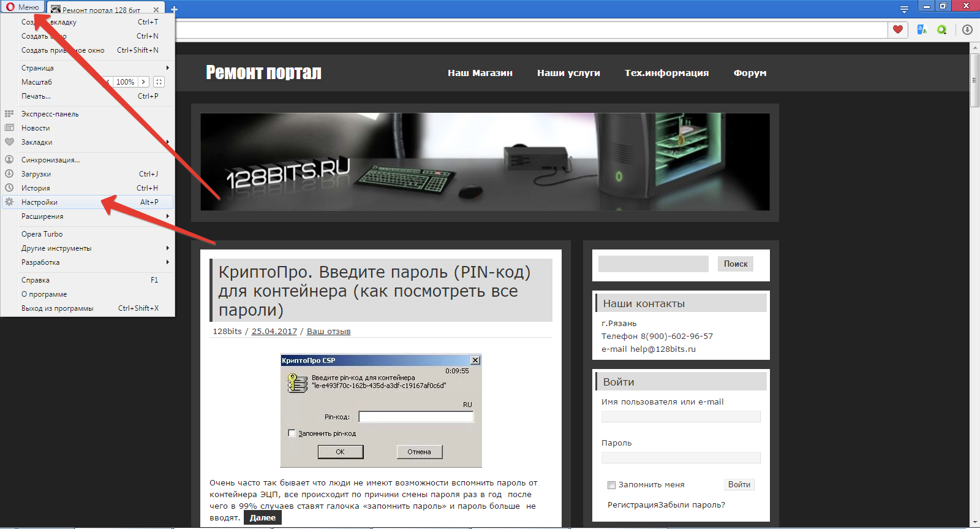Image resolution: width=980 pixels, height=529 pixels.
Task: Expand the Закладки submenu
Action: 88,142
